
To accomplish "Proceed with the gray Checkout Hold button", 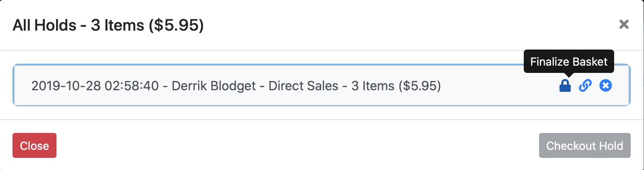I will 585,145.
